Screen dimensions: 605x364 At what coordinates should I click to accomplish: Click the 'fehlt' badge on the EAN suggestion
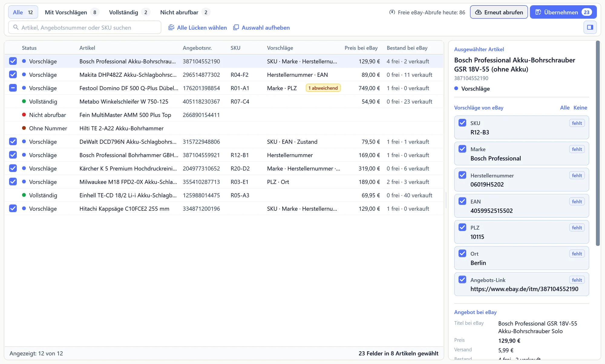[577, 201]
